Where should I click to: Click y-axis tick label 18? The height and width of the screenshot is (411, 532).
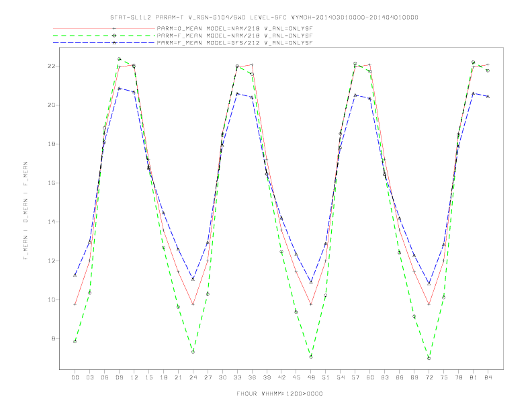[x=52, y=144]
